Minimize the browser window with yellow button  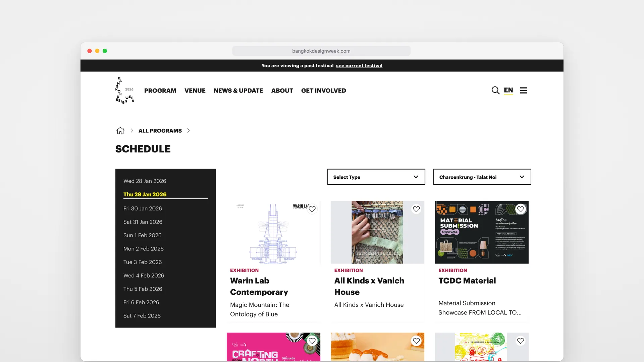pos(97,51)
